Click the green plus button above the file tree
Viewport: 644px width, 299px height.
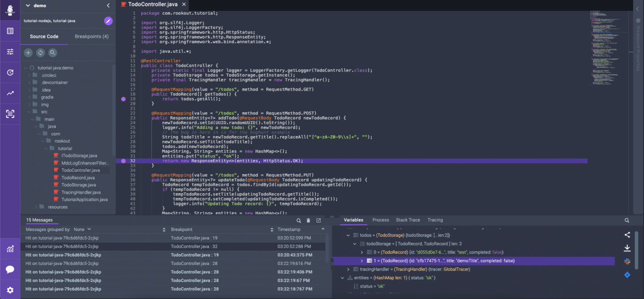click(x=28, y=52)
